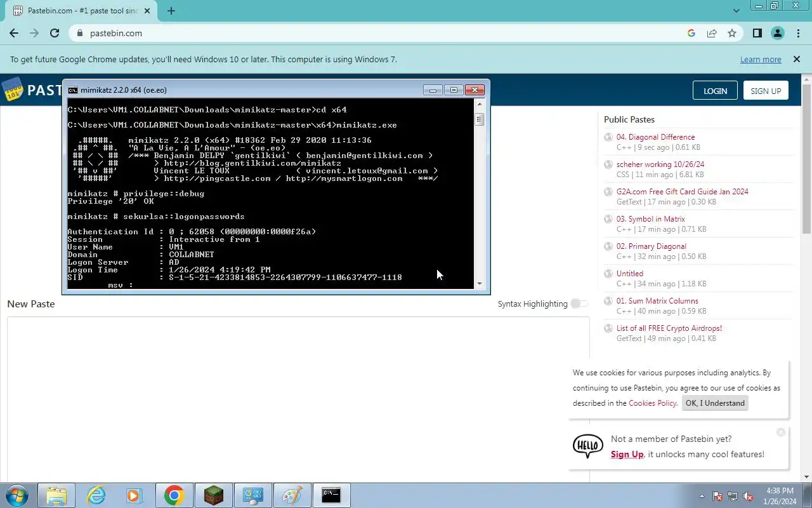Reload the Pastebin page
This screenshot has width=812, height=508.
tap(55, 33)
